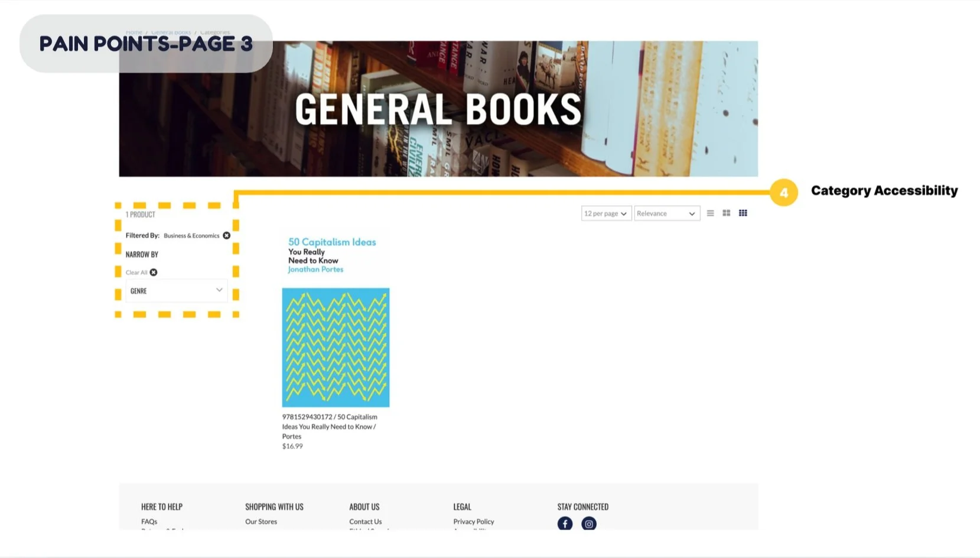The height and width of the screenshot is (558, 980).
Task: Open 50 Capitalism Ideas book cover
Action: click(x=336, y=320)
